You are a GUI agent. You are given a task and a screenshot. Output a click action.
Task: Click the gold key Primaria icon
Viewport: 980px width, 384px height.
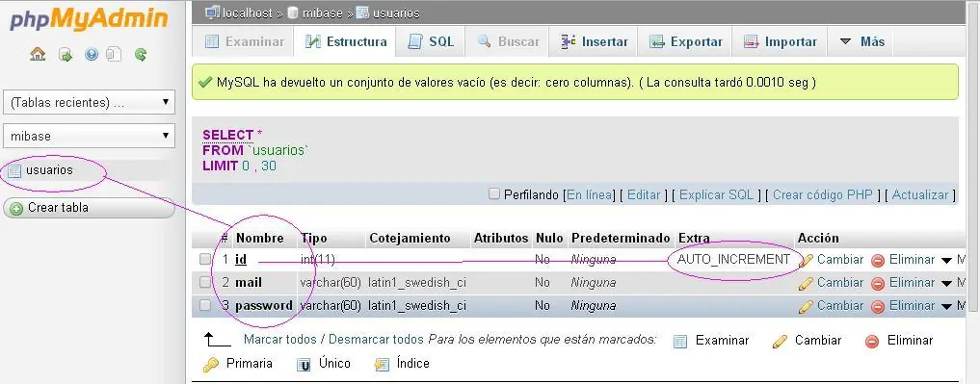(211, 364)
